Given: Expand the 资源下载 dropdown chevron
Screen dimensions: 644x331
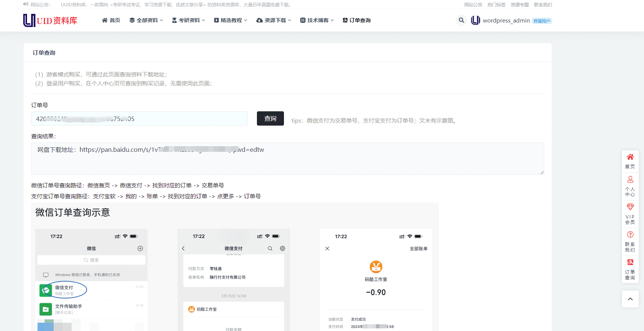Looking at the screenshot, I should point(290,20).
